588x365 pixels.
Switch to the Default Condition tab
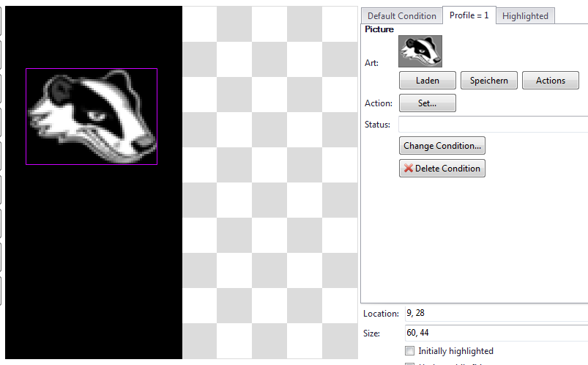[x=401, y=15]
